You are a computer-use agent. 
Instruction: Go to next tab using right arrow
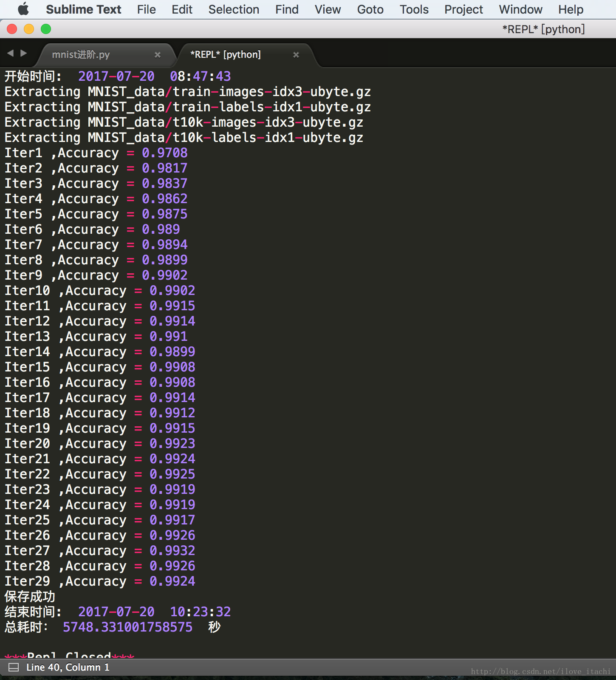[x=24, y=53]
